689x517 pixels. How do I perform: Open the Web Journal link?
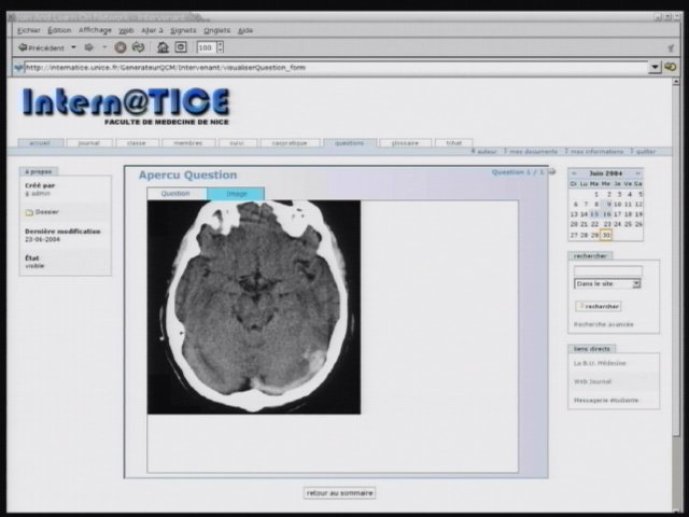[x=593, y=382]
